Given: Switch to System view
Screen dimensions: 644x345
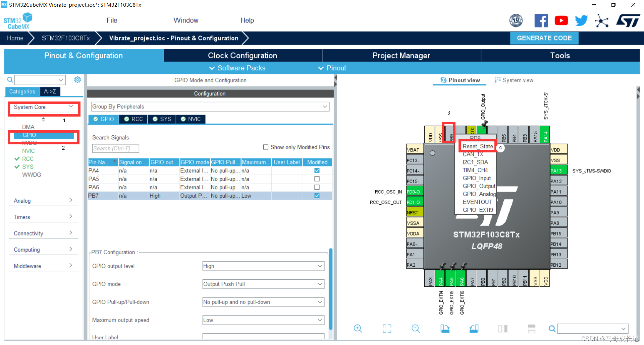Looking at the screenshot, I should 514,80.
